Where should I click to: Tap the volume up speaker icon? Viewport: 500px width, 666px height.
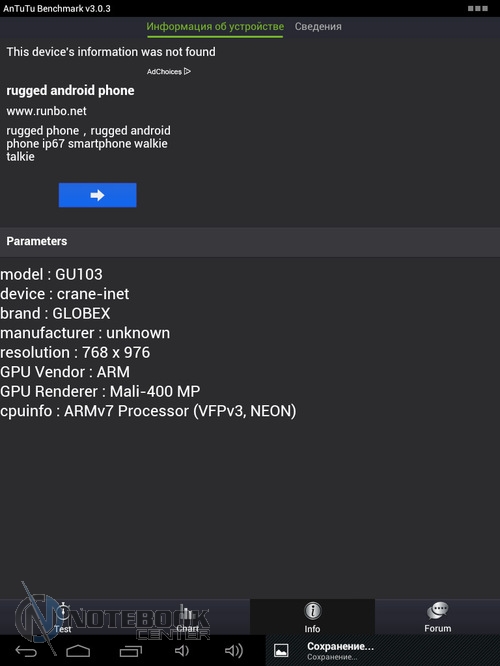(234, 651)
